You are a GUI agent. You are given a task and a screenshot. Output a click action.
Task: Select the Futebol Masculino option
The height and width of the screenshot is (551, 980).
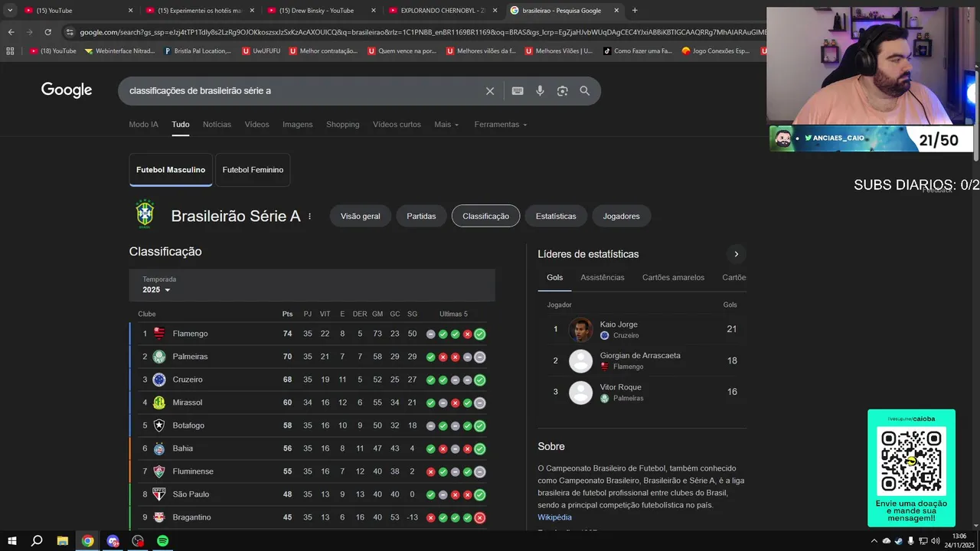[x=171, y=170]
